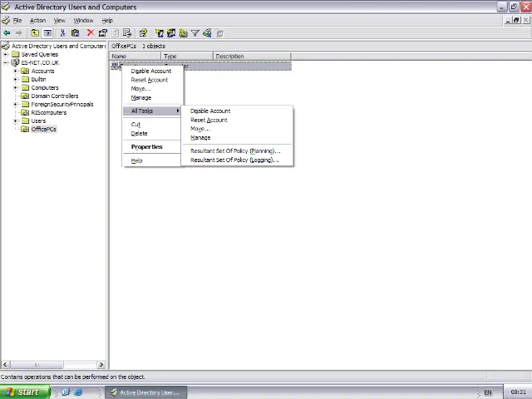
Task: Select Resultant Set Of Policy (Logging)
Action: 237,160
